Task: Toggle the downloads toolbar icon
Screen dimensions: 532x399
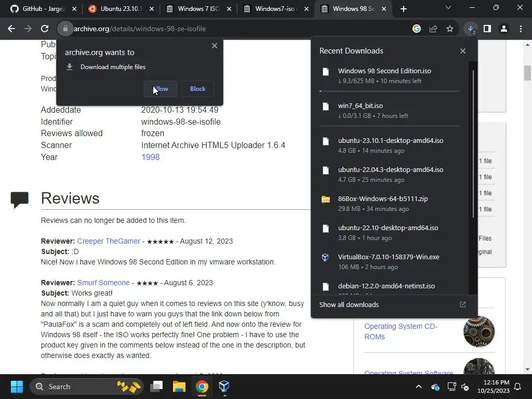Action: click(x=471, y=29)
